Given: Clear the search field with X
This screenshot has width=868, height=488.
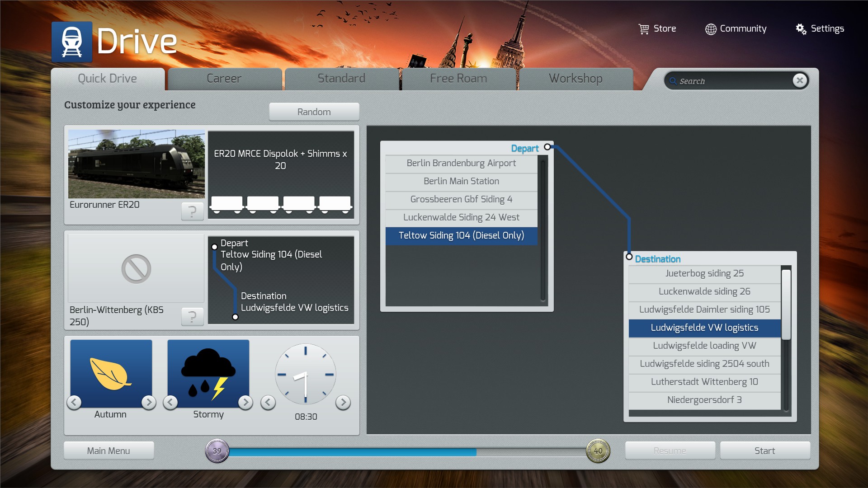Looking at the screenshot, I should [799, 80].
